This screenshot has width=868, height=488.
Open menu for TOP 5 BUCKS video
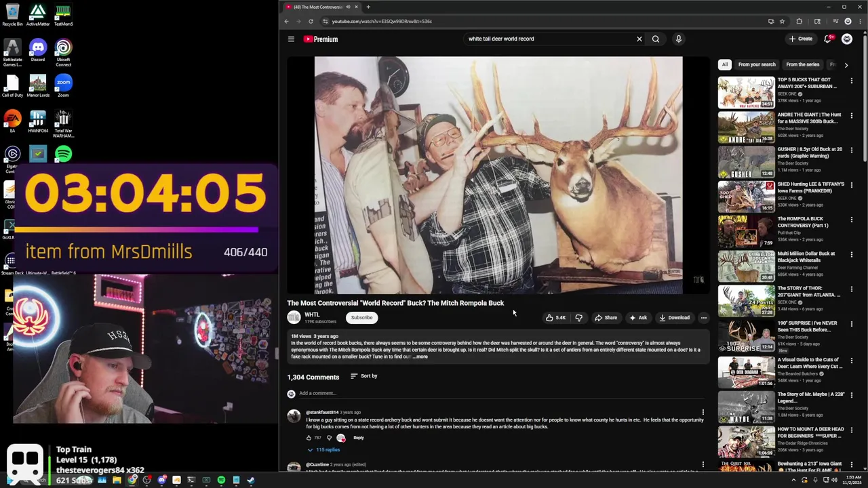click(x=851, y=81)
